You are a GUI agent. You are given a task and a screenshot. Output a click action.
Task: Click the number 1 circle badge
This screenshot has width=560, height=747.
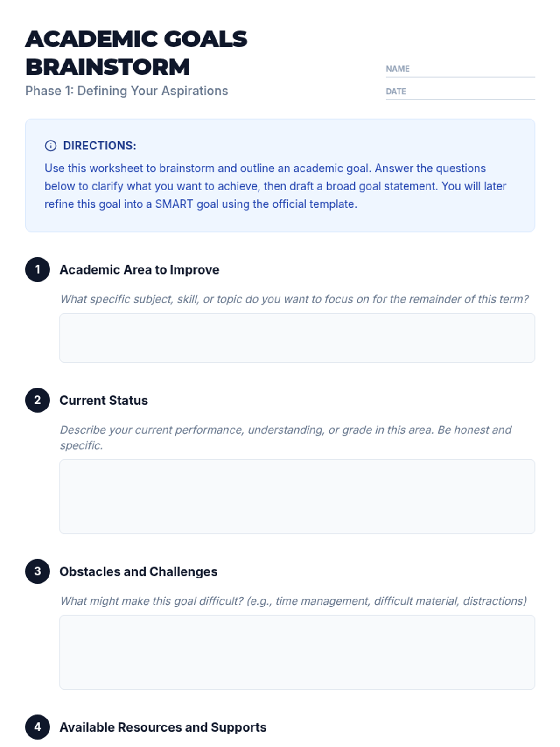pos(37,269)
